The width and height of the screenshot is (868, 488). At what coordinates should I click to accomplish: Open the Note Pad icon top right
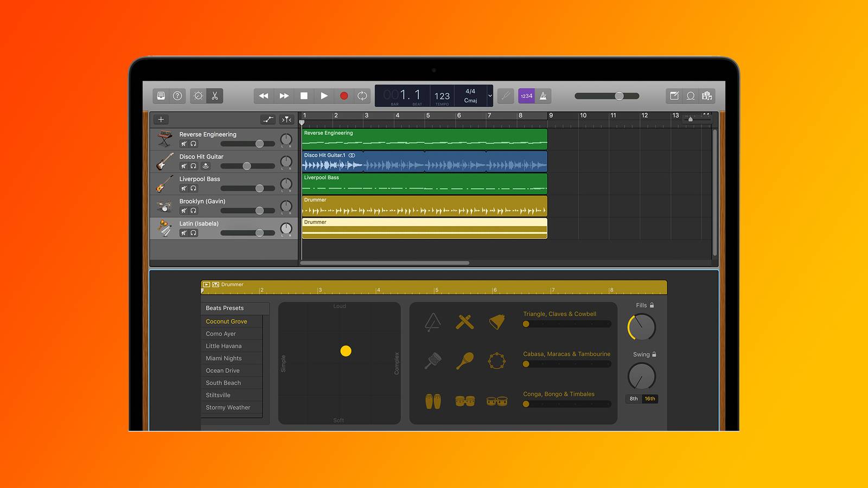(x=674, y=96)
